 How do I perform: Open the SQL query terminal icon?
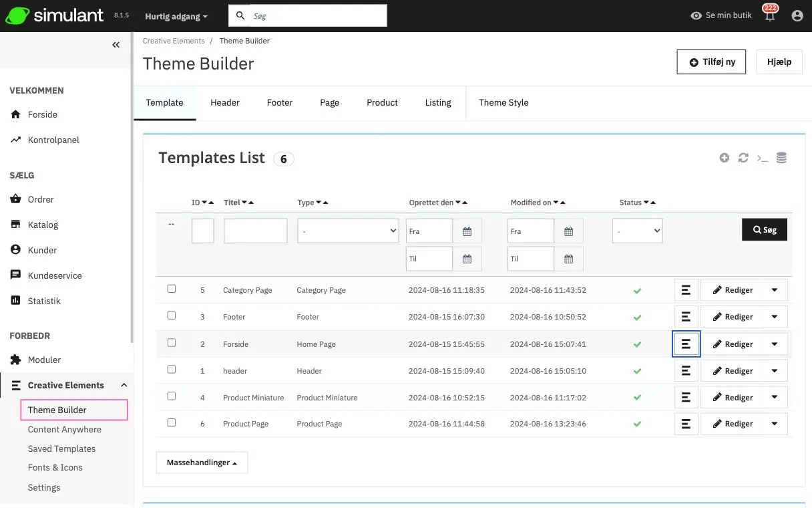point(762,158)
